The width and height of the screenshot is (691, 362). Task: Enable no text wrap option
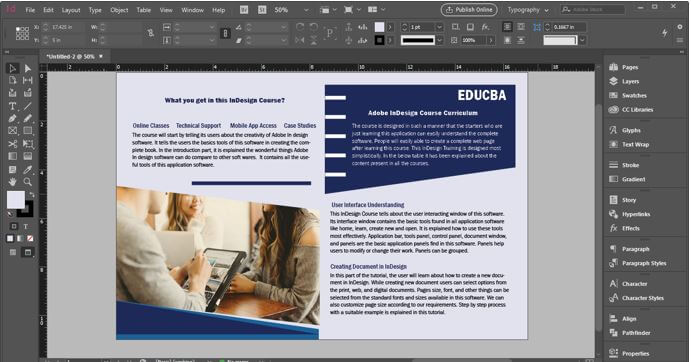point(507,27)
